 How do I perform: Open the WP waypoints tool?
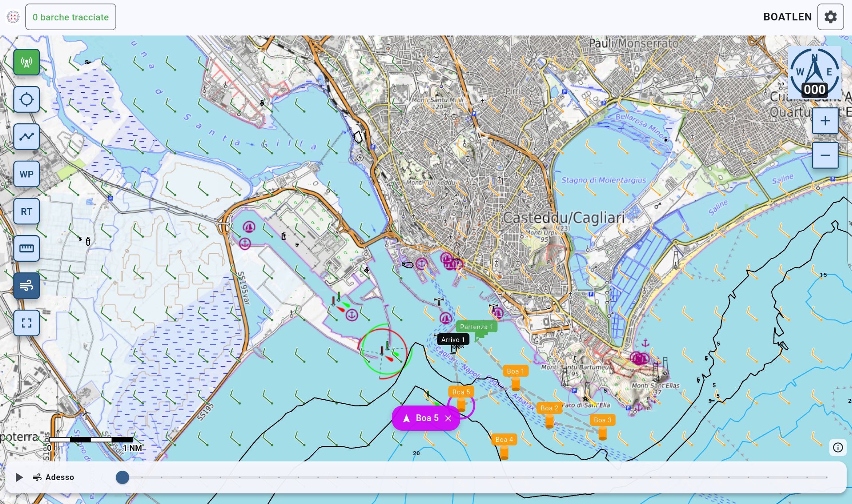[27, 174]
